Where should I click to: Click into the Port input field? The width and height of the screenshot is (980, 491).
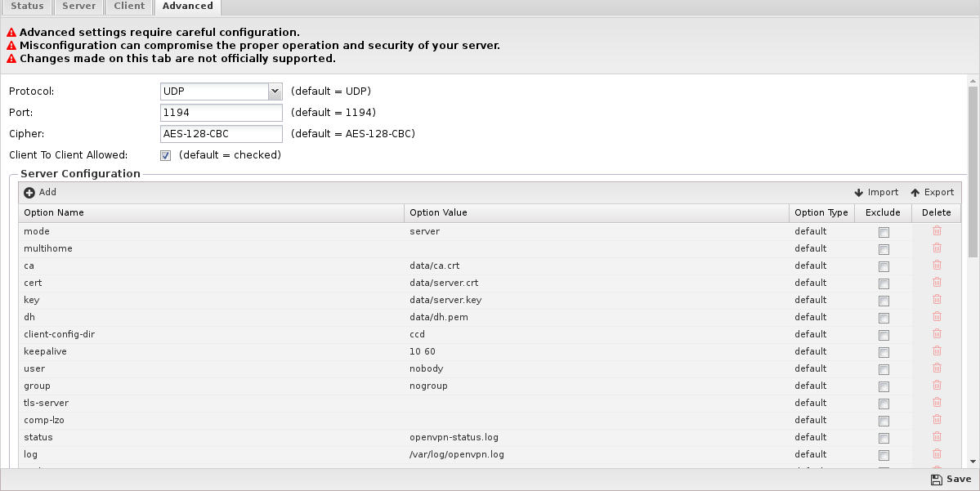point(222,113)
